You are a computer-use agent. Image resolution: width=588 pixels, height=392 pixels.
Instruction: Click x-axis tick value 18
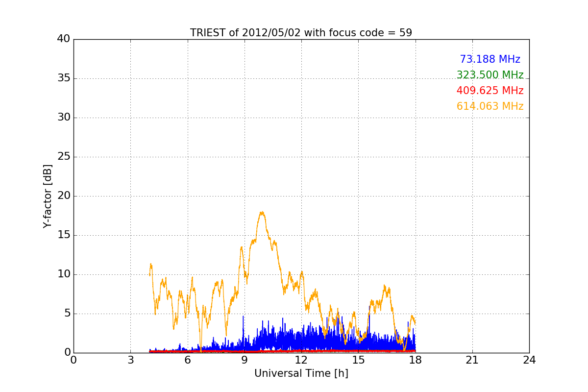pos(416,360)
